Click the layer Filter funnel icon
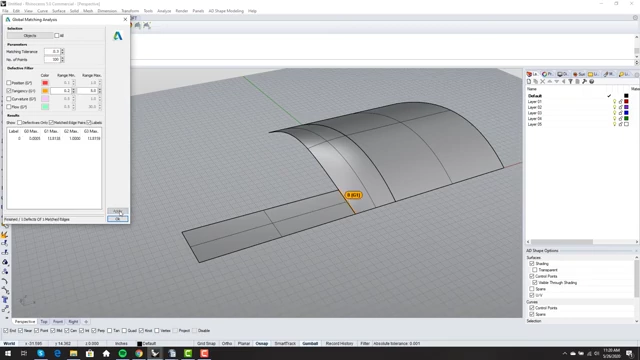The height and width of the screenshot is (360, 640). 570,82
